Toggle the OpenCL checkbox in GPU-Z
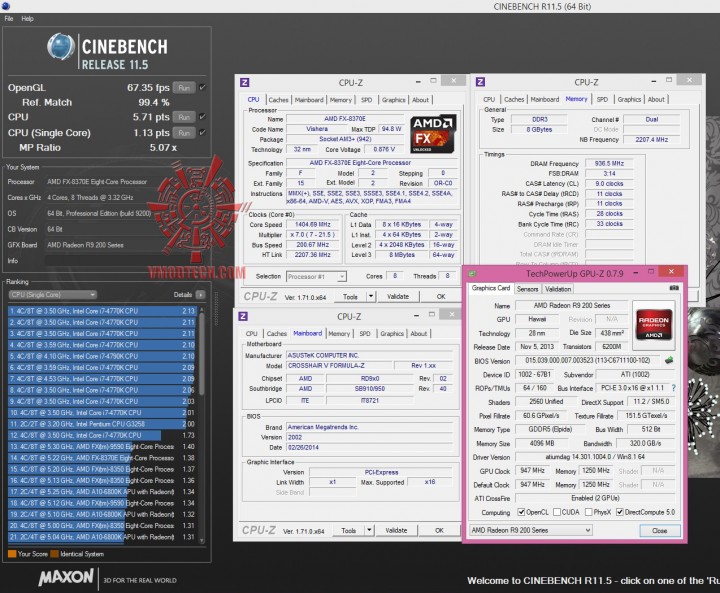The image size is (720, 593). point(521,512)
